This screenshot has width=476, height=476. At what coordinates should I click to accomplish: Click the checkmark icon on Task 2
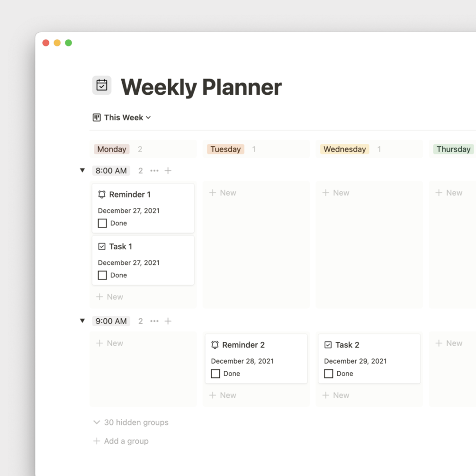coord(328,345)
